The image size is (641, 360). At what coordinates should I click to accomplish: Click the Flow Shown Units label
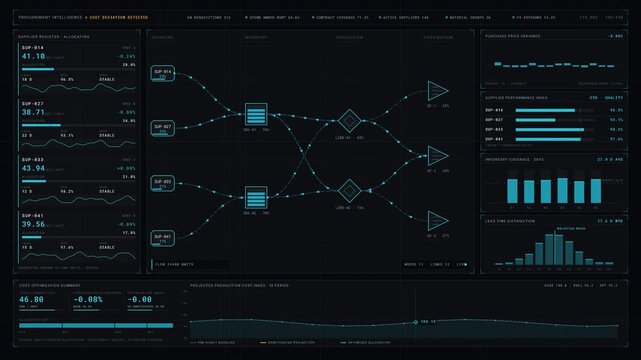(175, 264)
